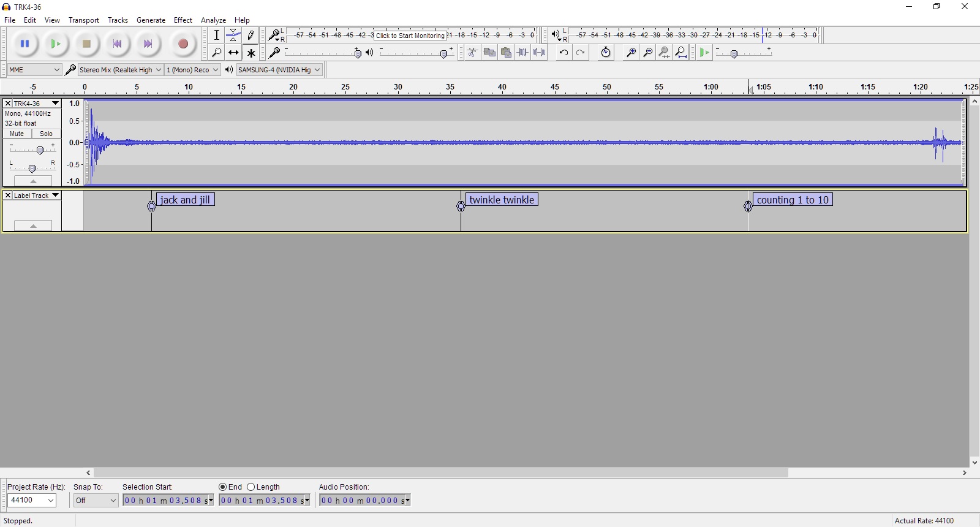This screenshot has width=980, height=527.
Task: Select the Length radio button
Action: coord(251,487)
